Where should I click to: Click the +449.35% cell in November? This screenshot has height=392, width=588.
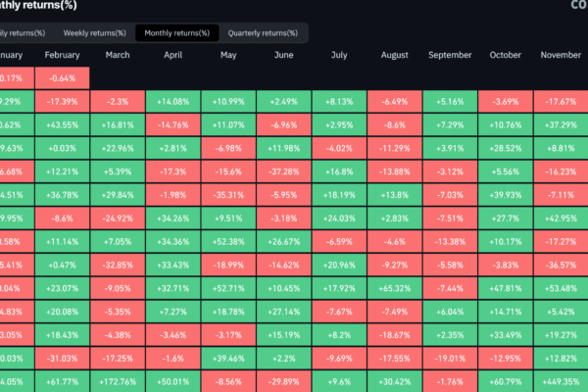tap(563, 382)
